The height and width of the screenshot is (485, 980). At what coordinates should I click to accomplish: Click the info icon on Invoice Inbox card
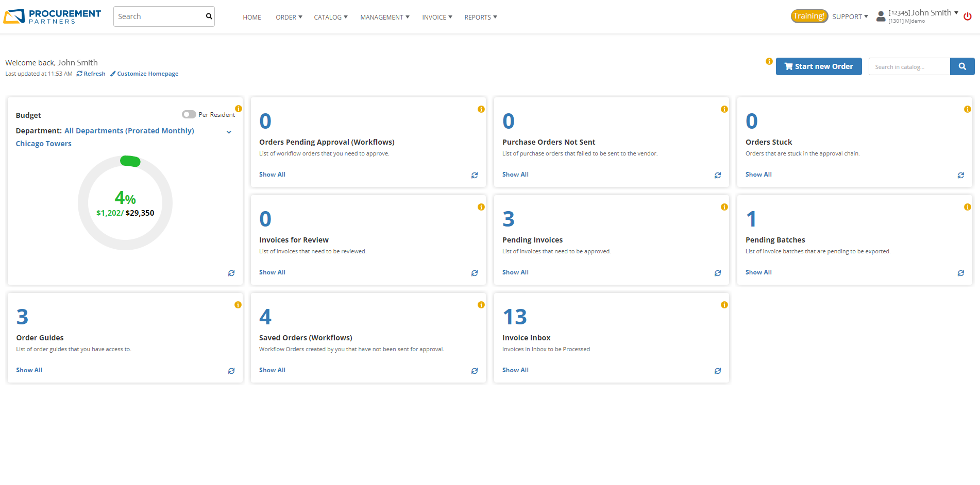tap(724, 304)
